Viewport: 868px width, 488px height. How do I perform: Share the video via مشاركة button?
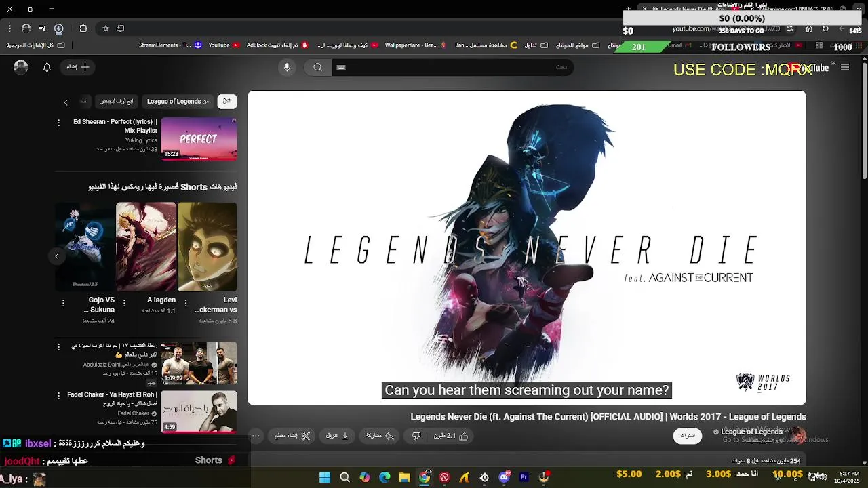pos(380,436)
